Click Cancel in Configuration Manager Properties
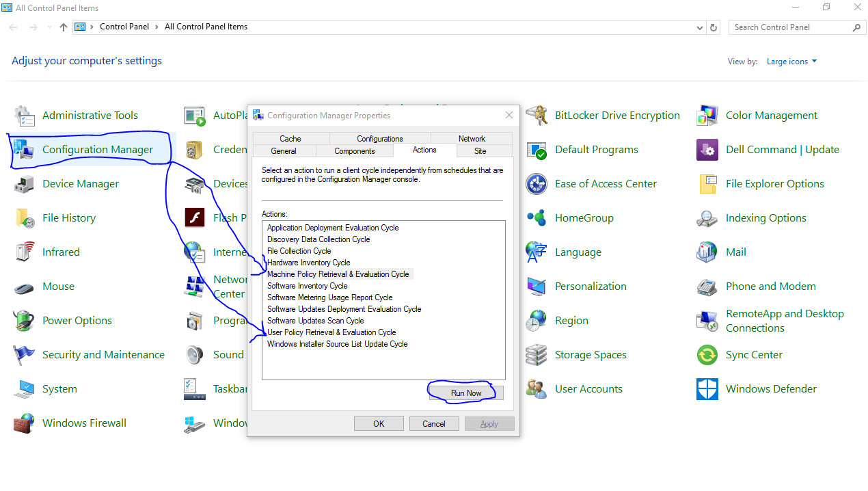Image resolution: width=868 pixels, height=491 pixels. 434,424
